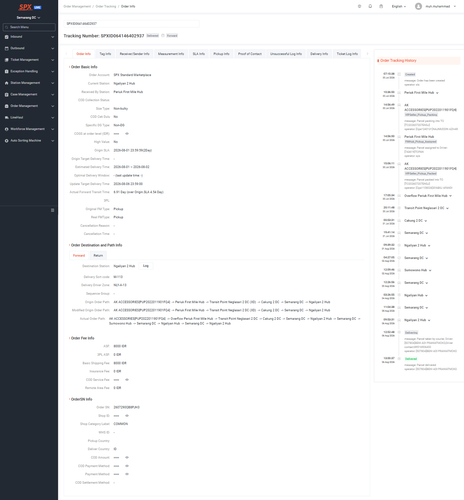The width and height of the screenshot is (464, 500).
Task: Click the green Delivered status in tracking history
Action: (411, 359)
